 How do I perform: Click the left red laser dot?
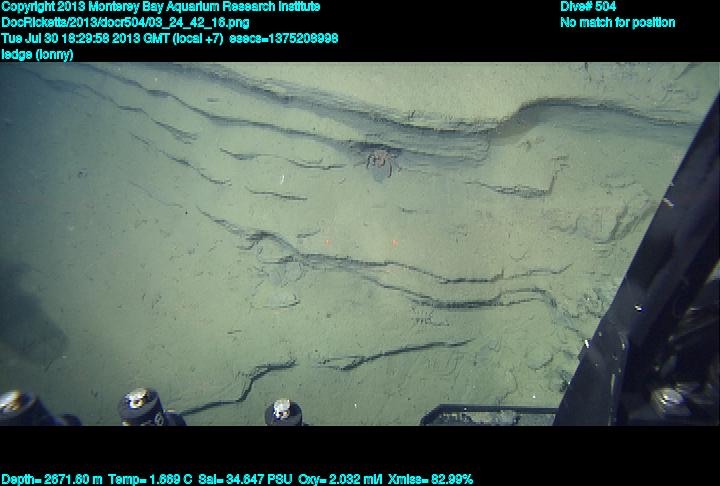click(327, 241)
